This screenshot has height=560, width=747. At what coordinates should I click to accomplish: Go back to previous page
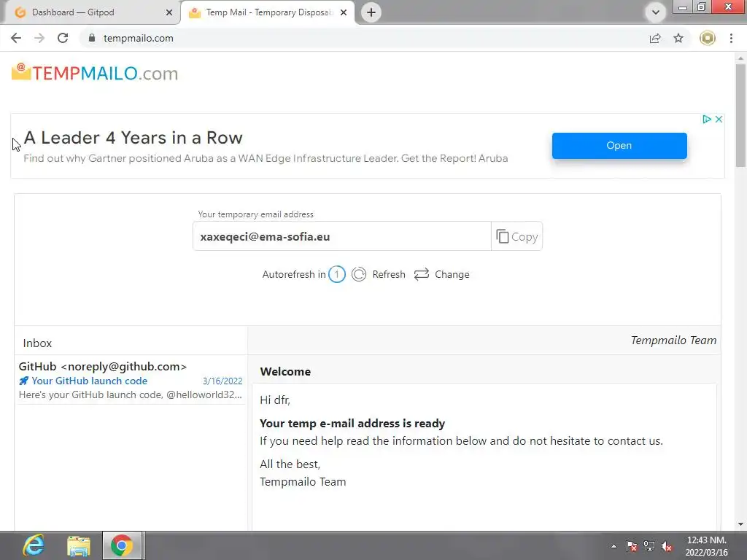[x=16, y=38]
